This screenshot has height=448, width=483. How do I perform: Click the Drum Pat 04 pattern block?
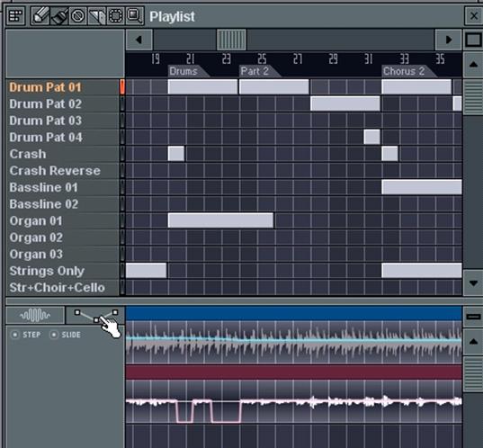click(371, 137)
